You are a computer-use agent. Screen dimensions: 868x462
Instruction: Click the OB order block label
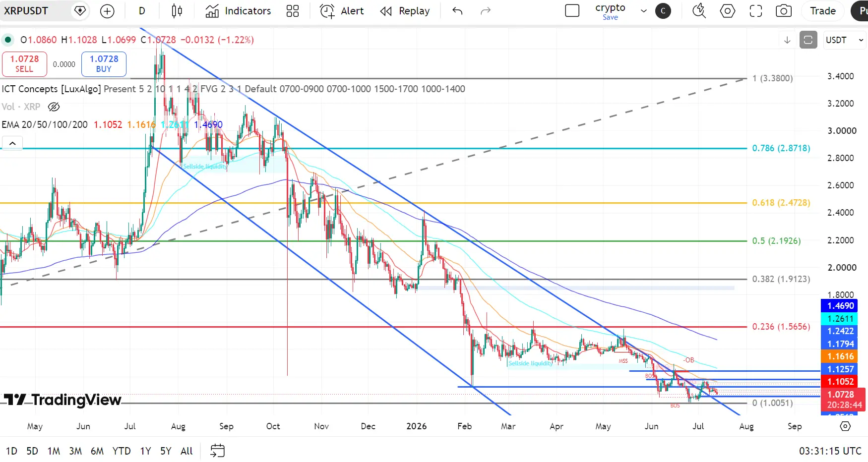[689, 360]
